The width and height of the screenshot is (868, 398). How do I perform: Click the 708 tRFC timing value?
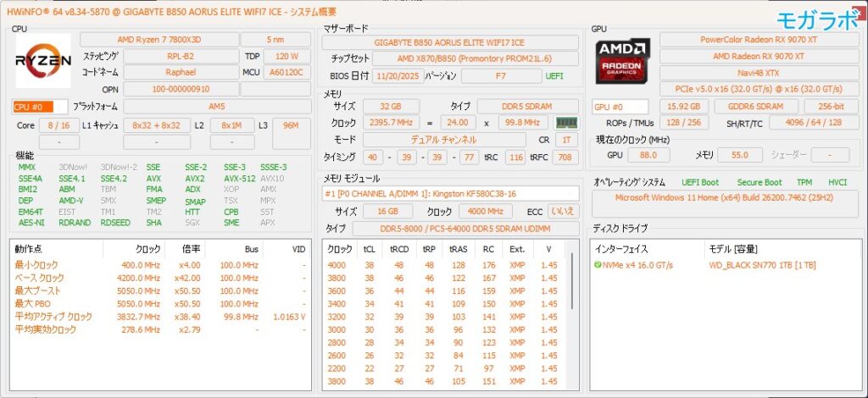tap(565, 158)
